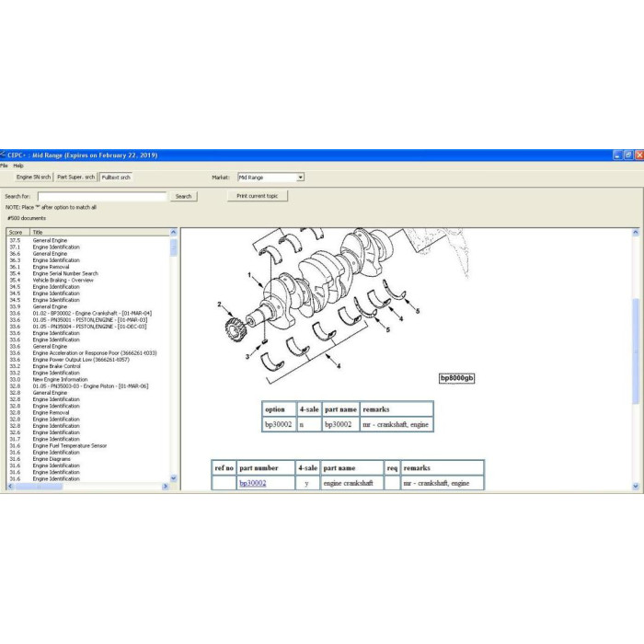
Task: Open Engine Brake Control result
Action: point(88,366)
